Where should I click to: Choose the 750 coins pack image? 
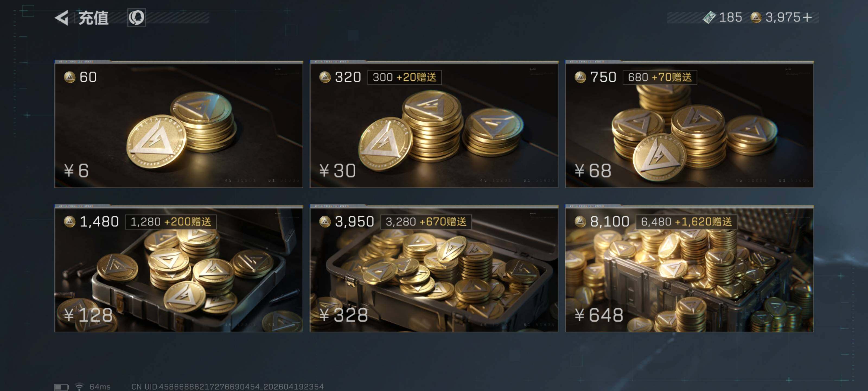[x=689, y=124]
